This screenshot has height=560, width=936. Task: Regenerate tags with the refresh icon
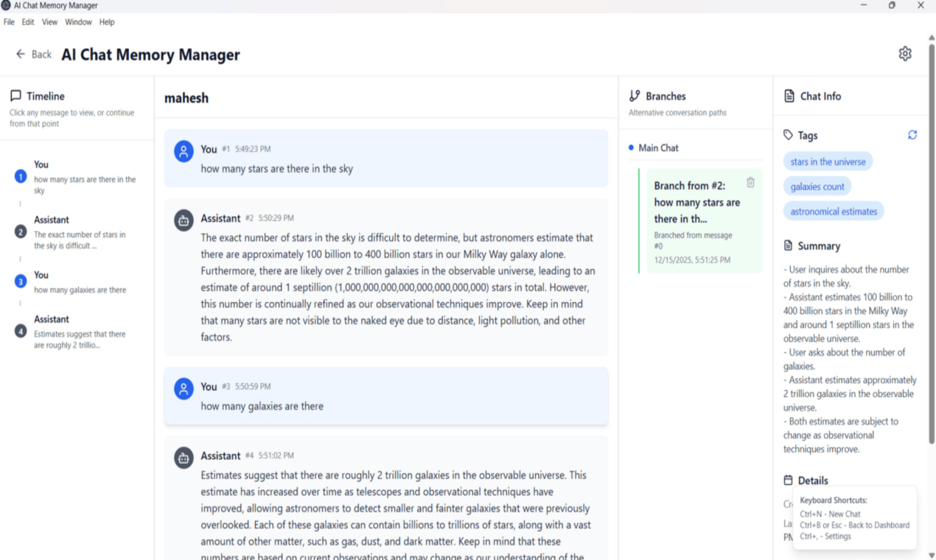912,134
